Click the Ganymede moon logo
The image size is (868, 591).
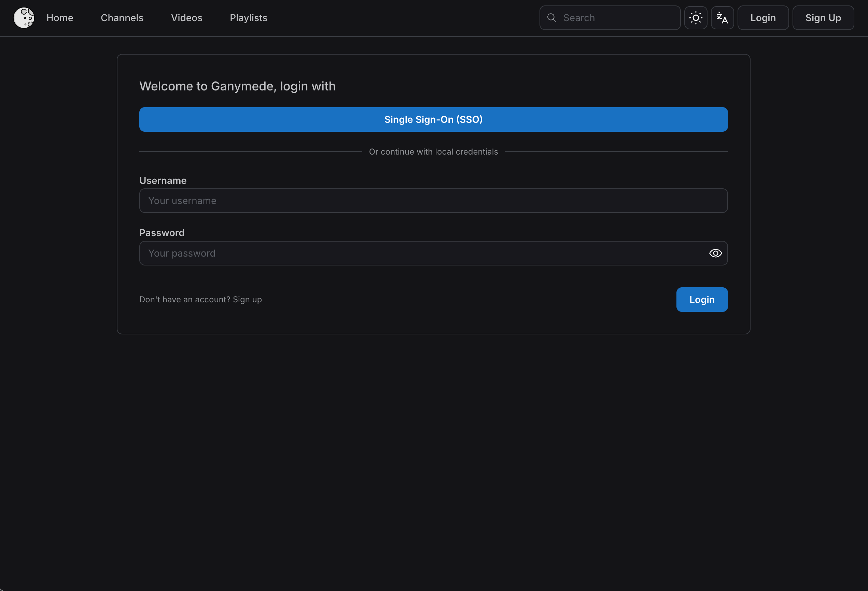click(24, 17)
